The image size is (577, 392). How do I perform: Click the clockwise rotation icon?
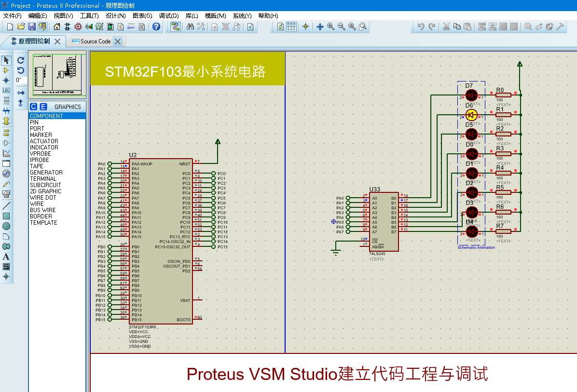[21, 61]
